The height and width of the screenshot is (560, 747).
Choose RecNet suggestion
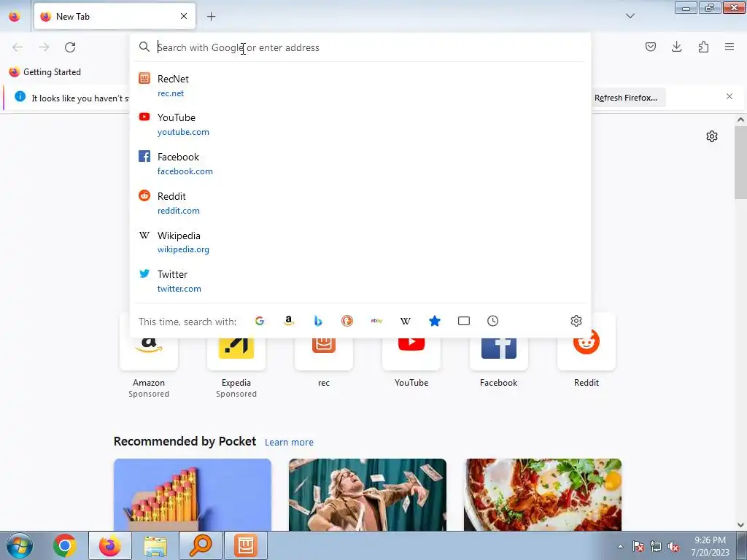pos(360,86)
